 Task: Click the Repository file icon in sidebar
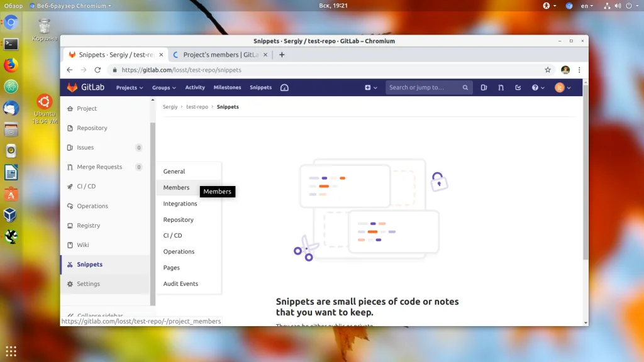point(70,128)
